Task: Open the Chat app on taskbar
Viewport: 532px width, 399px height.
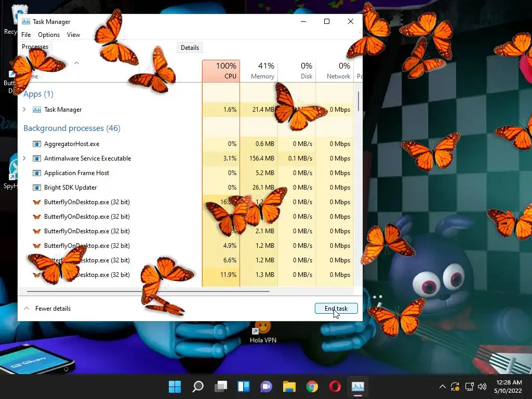Action: [x=267, y=387]
